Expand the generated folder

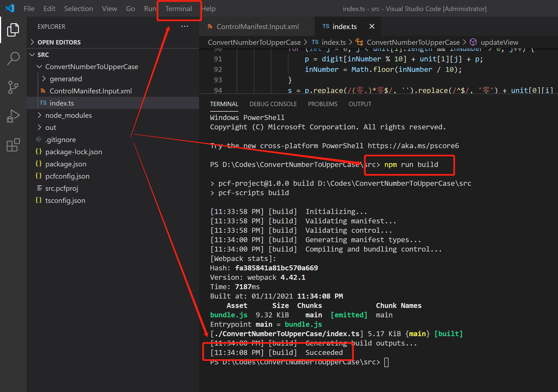44,79
